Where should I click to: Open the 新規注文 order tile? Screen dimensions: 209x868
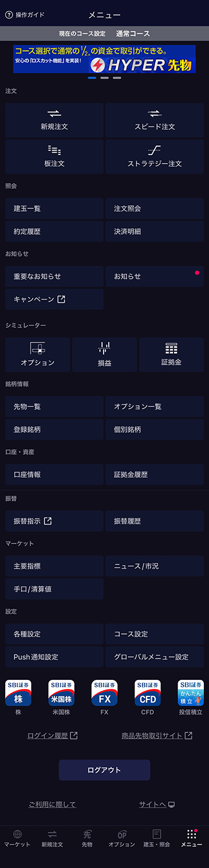[x=54, y=120]
